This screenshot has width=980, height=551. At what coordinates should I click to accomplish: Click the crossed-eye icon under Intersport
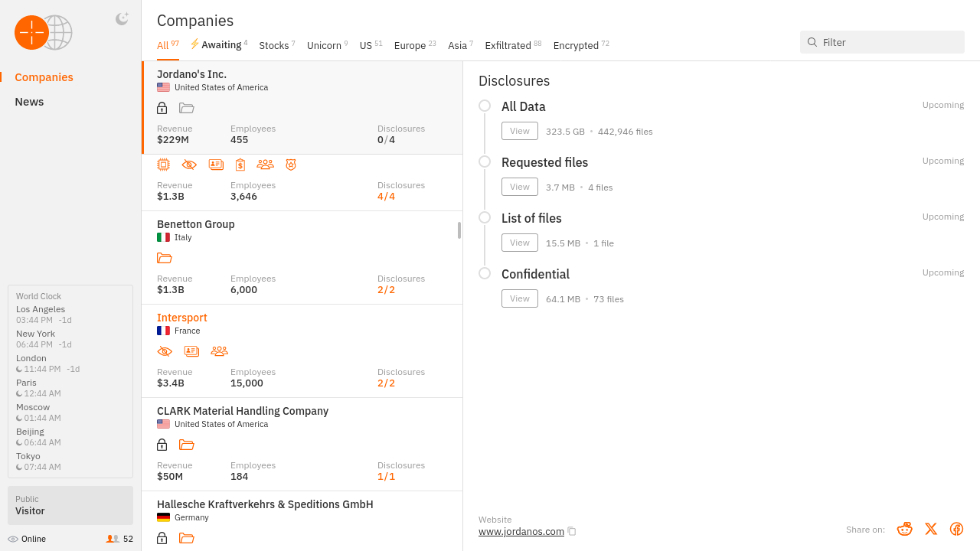[165, 351]
